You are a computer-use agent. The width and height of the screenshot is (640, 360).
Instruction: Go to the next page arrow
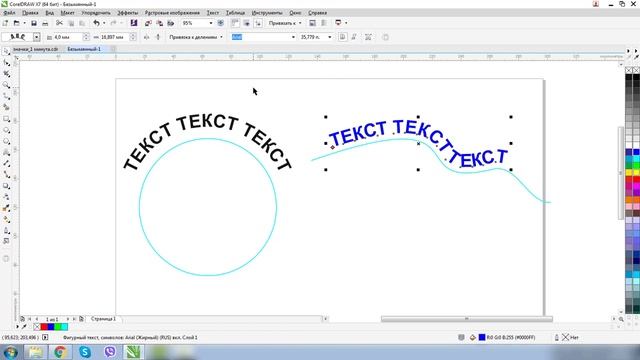click(x=68, y=319)
